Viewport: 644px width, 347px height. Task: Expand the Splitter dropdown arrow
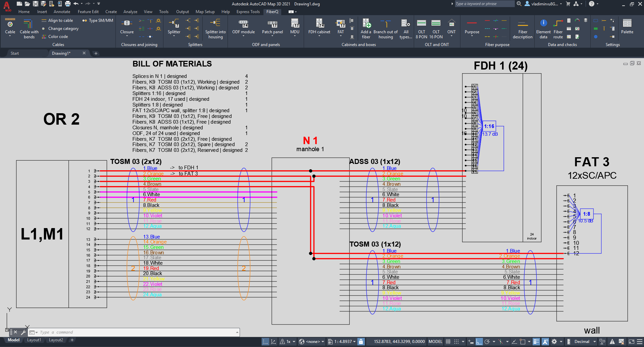(x=174, y=36)
